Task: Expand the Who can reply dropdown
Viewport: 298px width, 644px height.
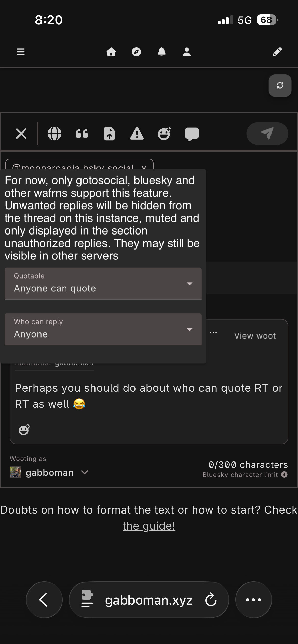Action: click(103, 329)
